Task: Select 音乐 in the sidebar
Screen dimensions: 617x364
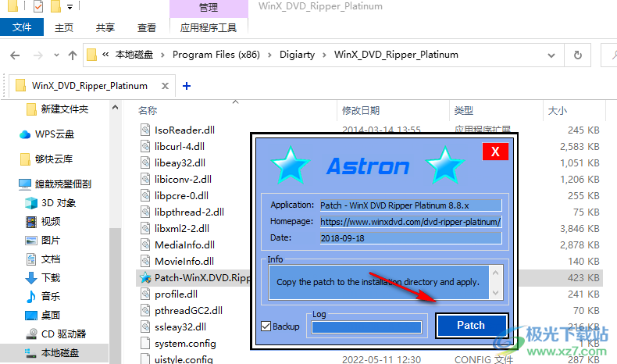Action: (x=50, y=296)
